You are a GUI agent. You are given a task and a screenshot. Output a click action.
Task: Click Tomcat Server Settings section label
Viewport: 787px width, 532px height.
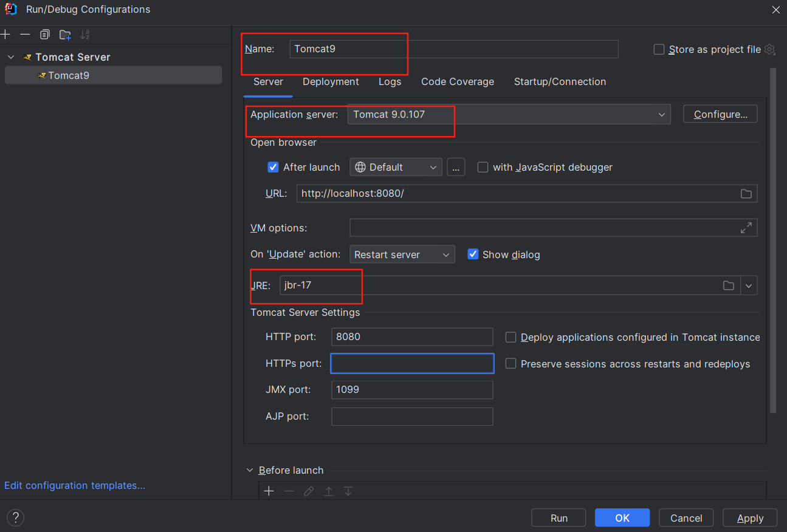(x=305, y=312)
